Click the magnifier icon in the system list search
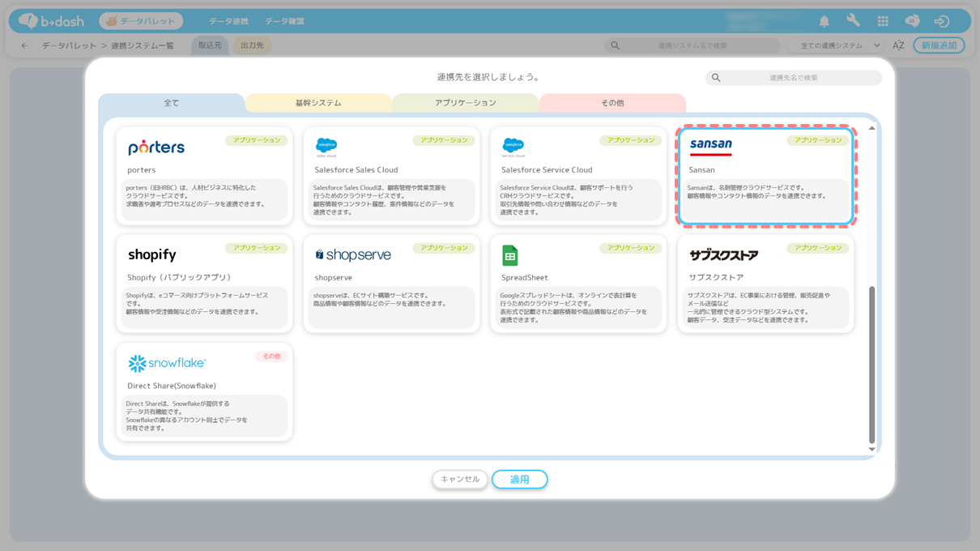The image size is (980, 551). 615,45
